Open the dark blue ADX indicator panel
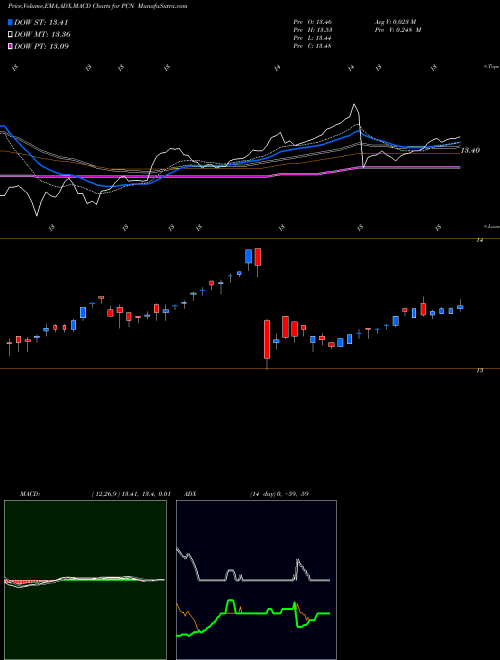This screenshot has width=500, height=660. click(x=256, y=580)
